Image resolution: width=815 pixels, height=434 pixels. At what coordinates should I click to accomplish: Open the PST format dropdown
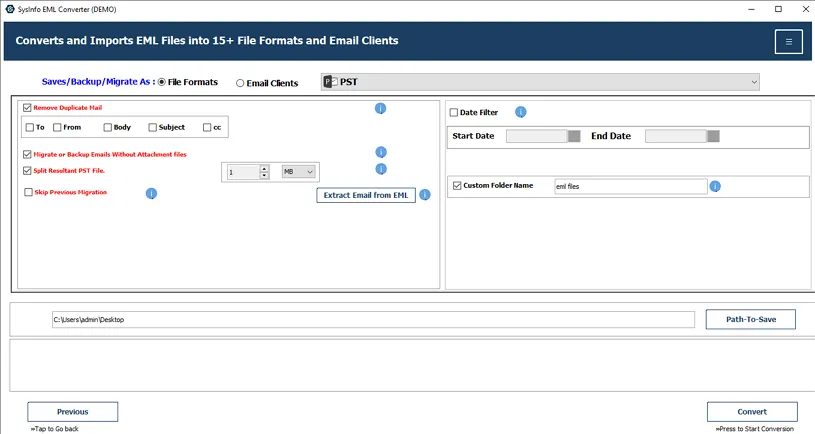(540, 82)
